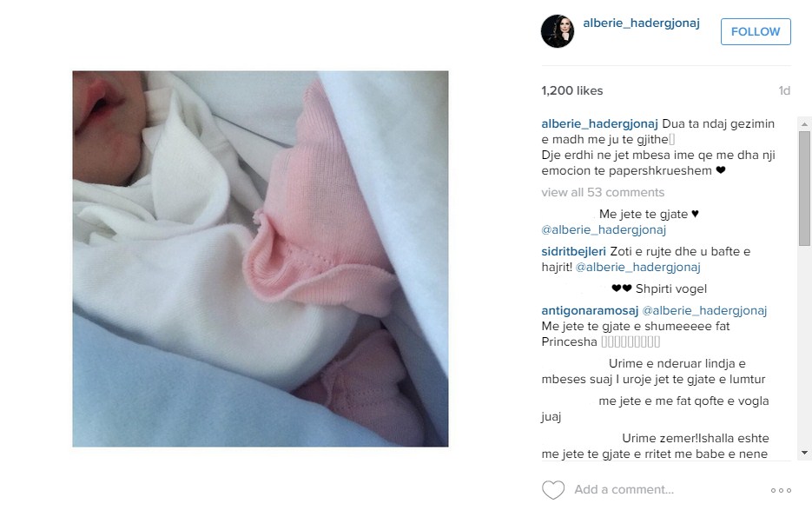
Task: Open the @alberie_hadergjonaj mention in the sidritbejleri comment
Action: coord(638,267)
